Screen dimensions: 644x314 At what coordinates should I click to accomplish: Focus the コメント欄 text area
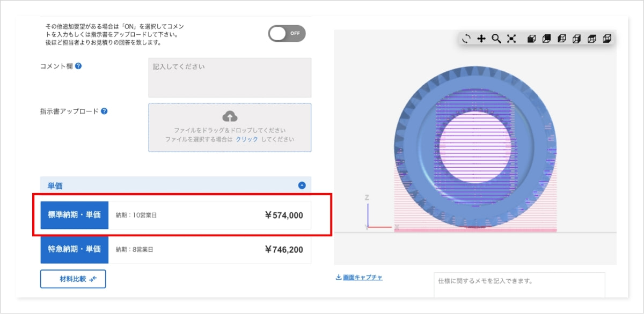(230, 78)
